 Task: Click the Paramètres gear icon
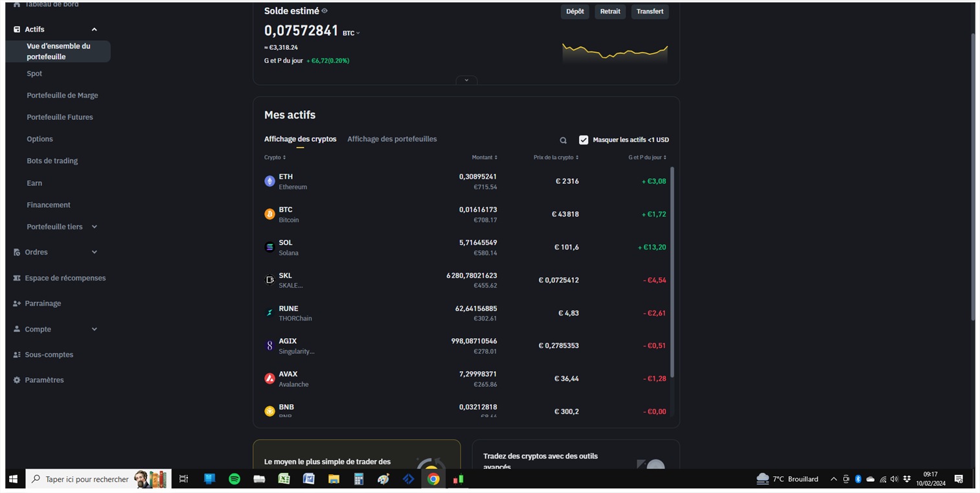pyautogui.click(x=17, y=380)
